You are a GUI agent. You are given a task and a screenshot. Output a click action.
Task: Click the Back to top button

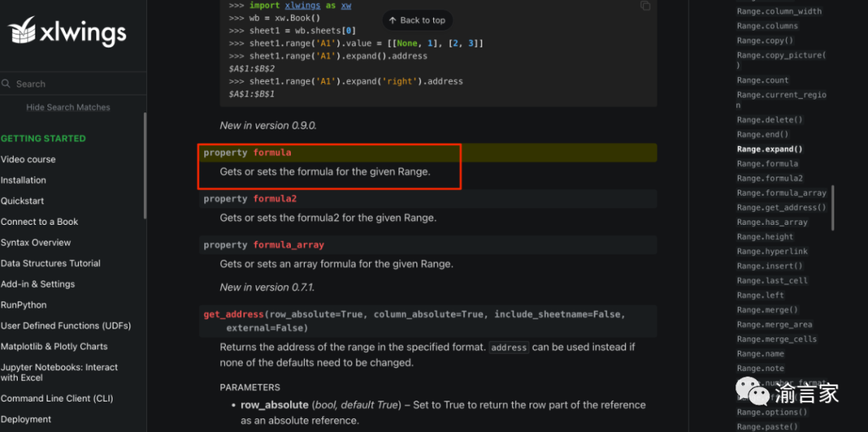(417, 20)
